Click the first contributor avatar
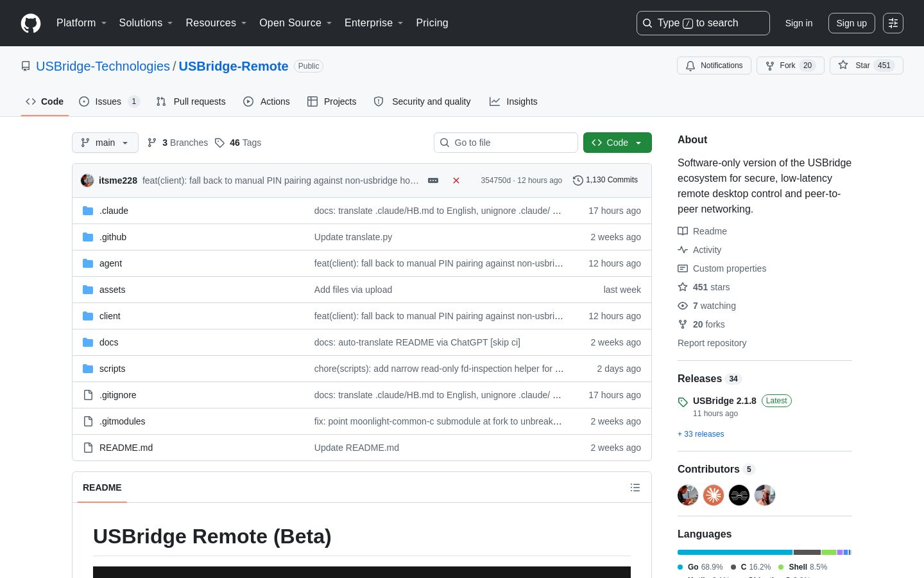Viewport: 924px width, 578px height. (688, 495)
